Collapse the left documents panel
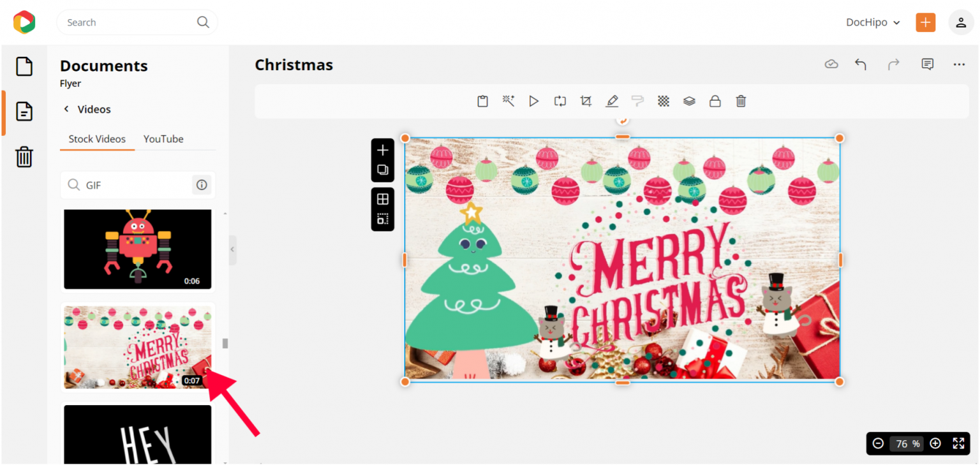The image size is (980, 465). [232, 250]
